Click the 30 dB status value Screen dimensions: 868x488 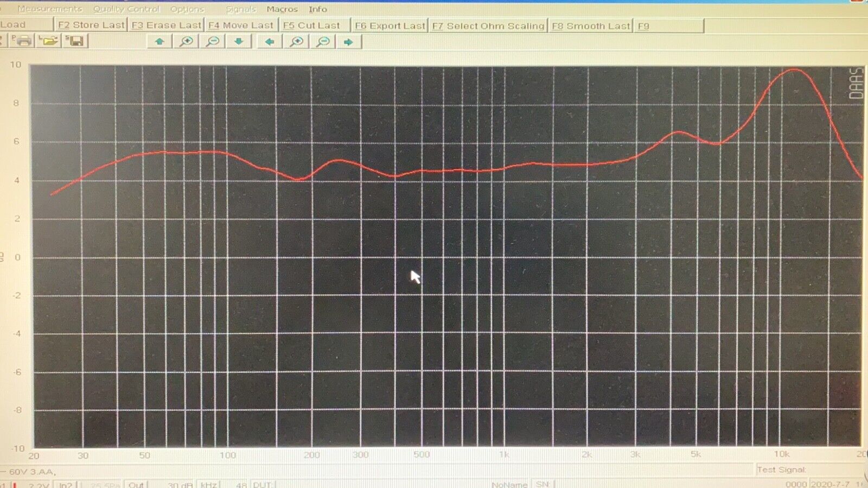(180, 484)
